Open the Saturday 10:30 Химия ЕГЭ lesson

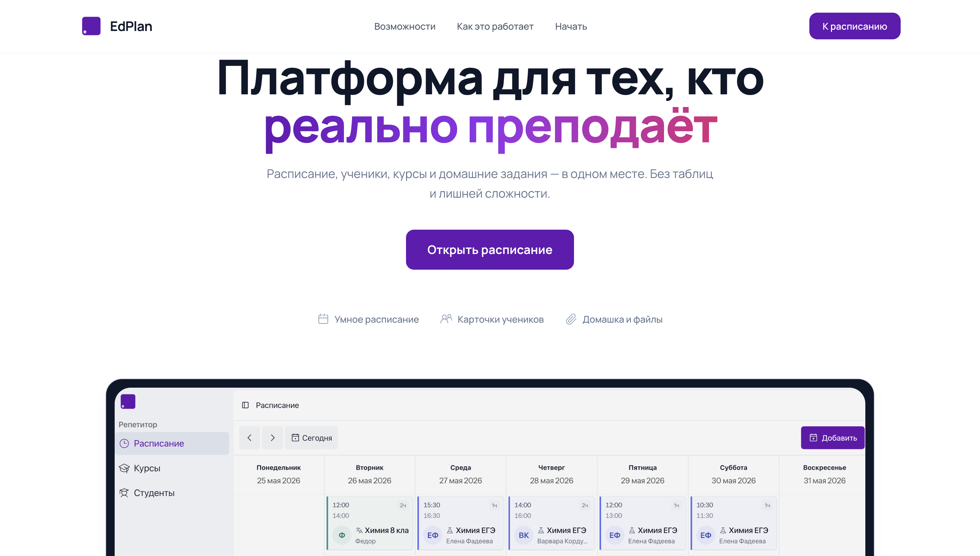point(733,523)
